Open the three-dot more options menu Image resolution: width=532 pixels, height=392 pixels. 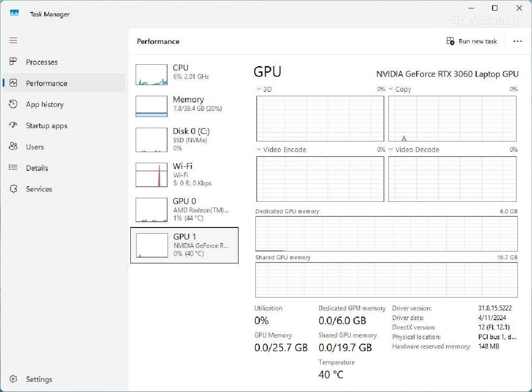tap(517, 41)
